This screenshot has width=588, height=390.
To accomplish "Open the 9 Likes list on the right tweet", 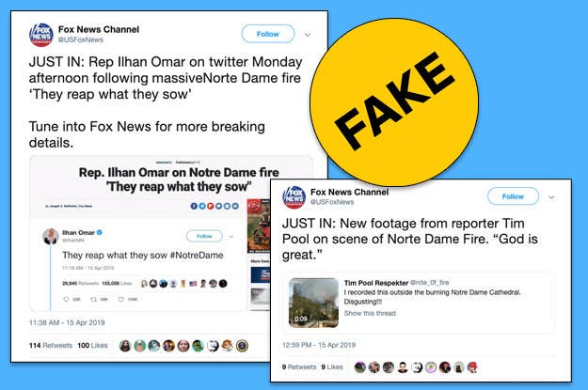I will pos(332,367).
